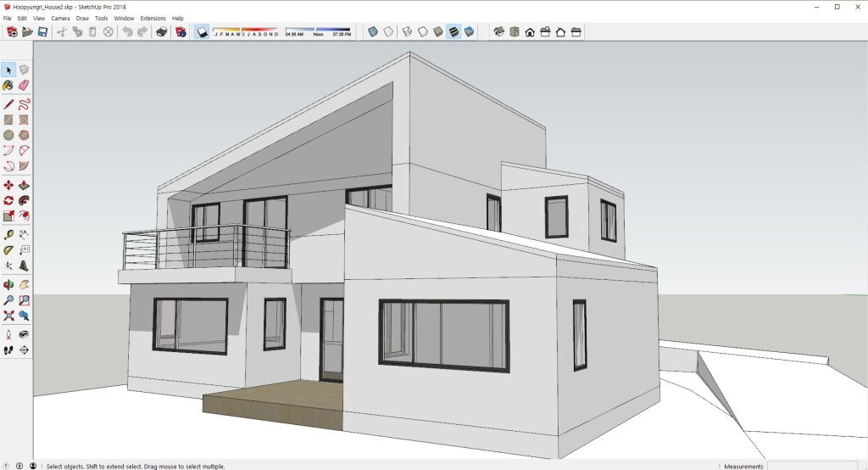Activate the Paint Bucket tool
The image size is (868, 470).
[8, 86]
